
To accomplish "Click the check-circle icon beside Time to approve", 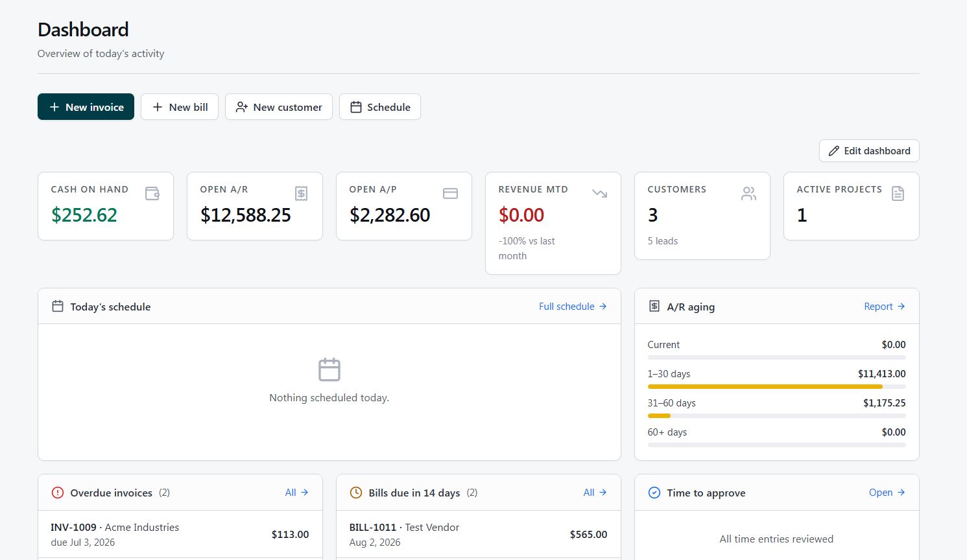I will (x=654, y=493).
